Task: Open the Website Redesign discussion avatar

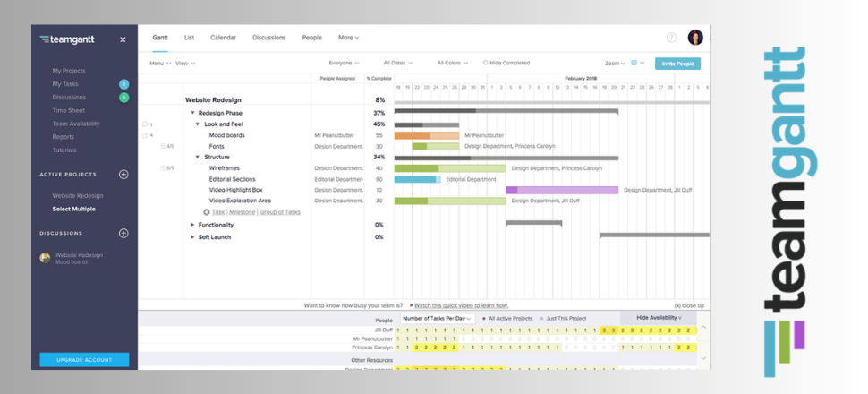Action: tap(46, 258)
